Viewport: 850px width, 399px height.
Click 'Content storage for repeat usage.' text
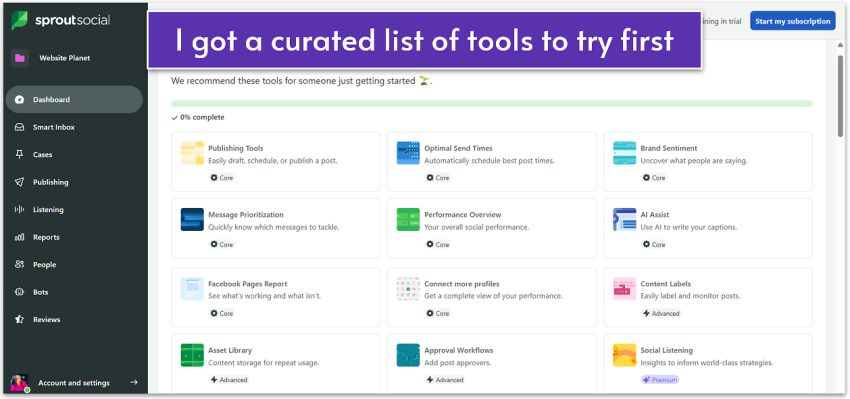(x=263, y=363)
